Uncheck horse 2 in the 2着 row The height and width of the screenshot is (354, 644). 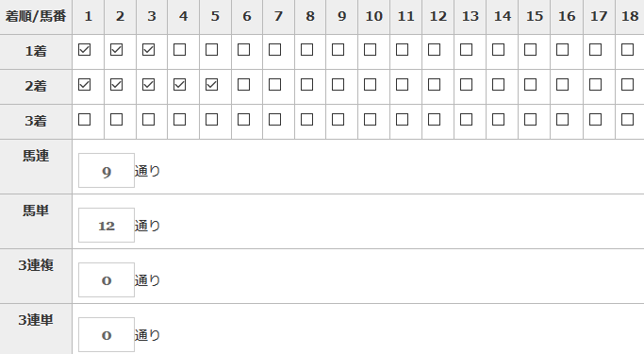point(116,85)
